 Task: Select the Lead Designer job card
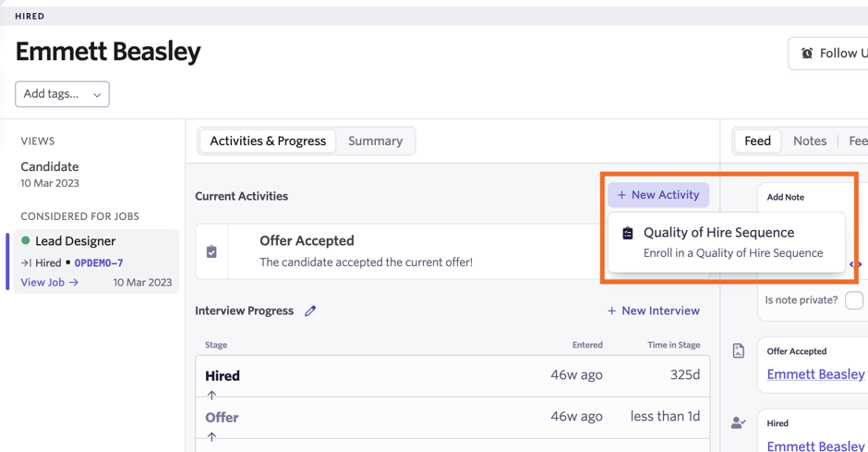(96, 262)
